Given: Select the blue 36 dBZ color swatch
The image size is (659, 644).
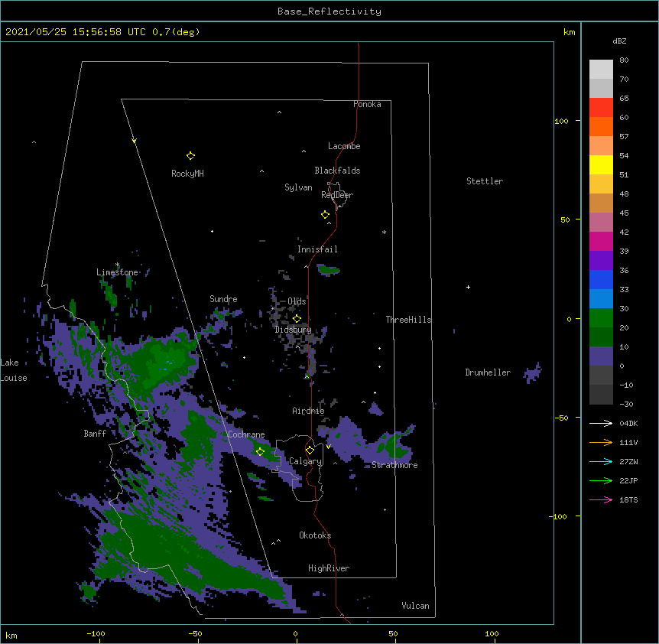Looking at the screenshot, I should point(601,279).
